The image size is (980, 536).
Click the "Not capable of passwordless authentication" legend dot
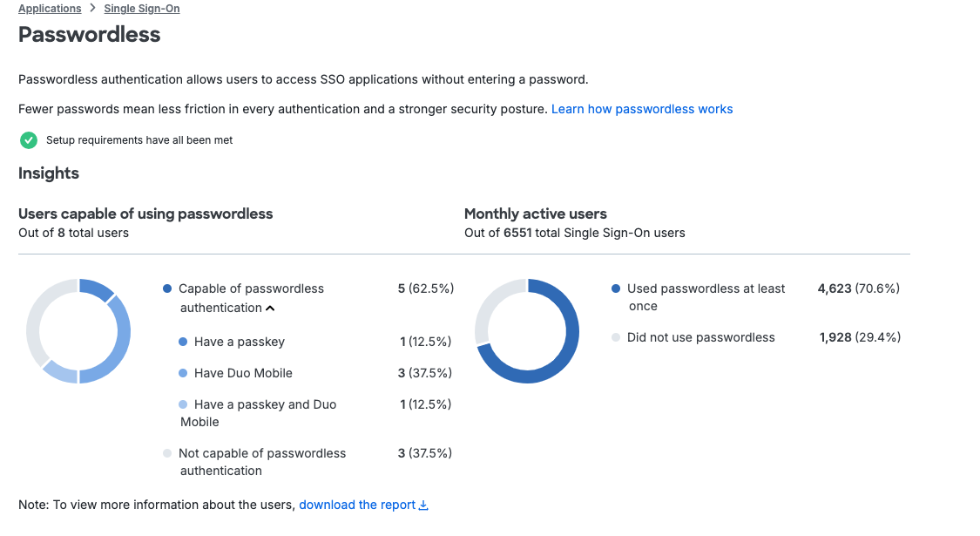167,453
